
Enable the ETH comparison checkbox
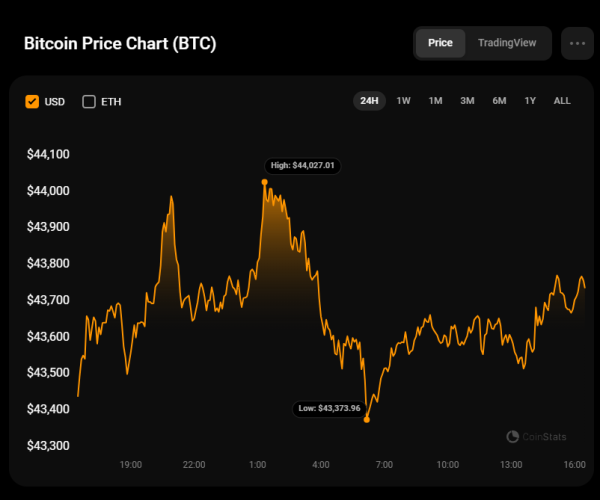(x=89, y=101)
